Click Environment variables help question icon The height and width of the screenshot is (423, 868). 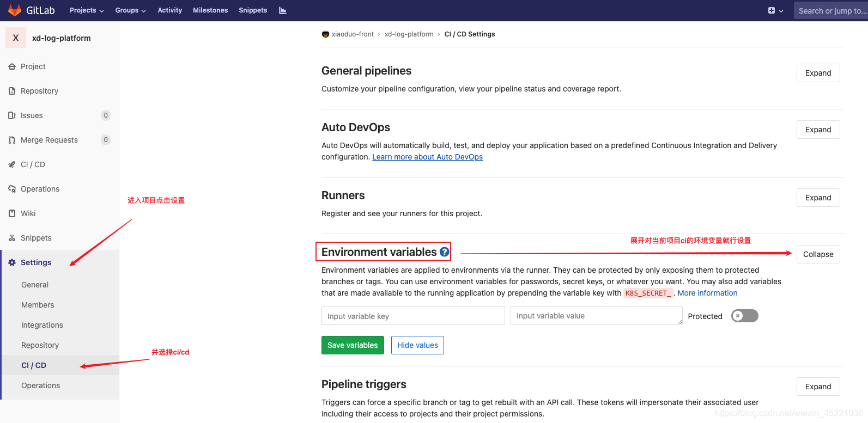(445, 252)
